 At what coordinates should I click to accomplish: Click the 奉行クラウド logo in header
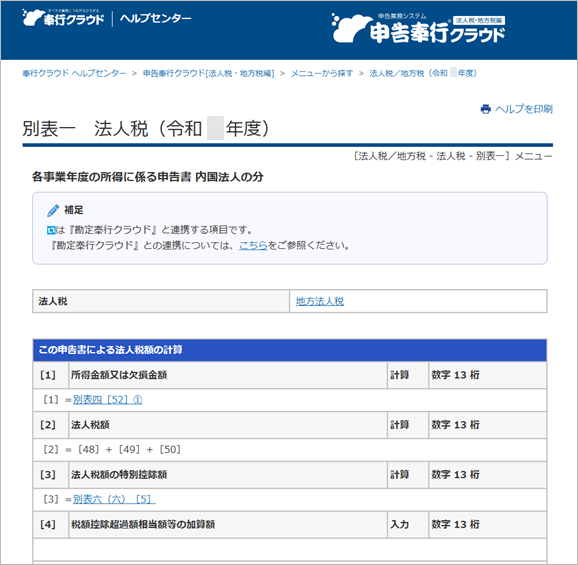tap(63, 18)
